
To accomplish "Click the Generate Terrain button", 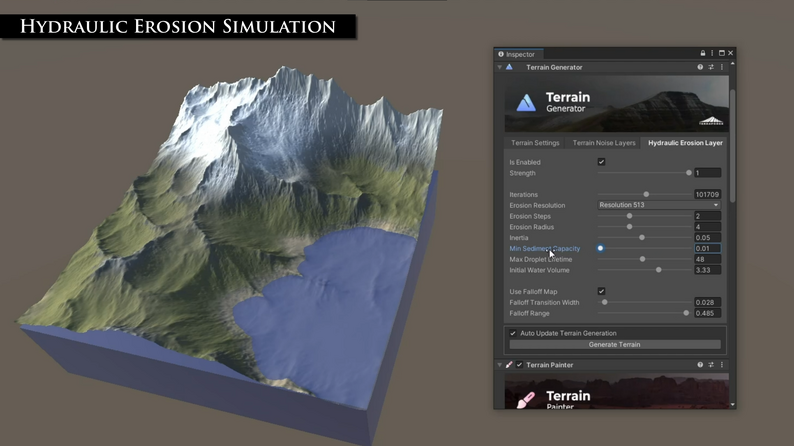I will click(x=615, y=344).
